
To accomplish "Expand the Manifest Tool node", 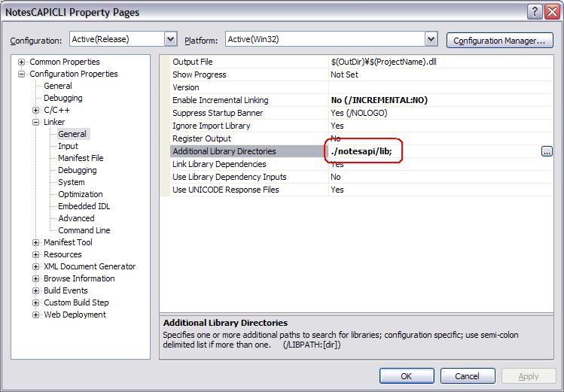I will click(x=35, y=242).
